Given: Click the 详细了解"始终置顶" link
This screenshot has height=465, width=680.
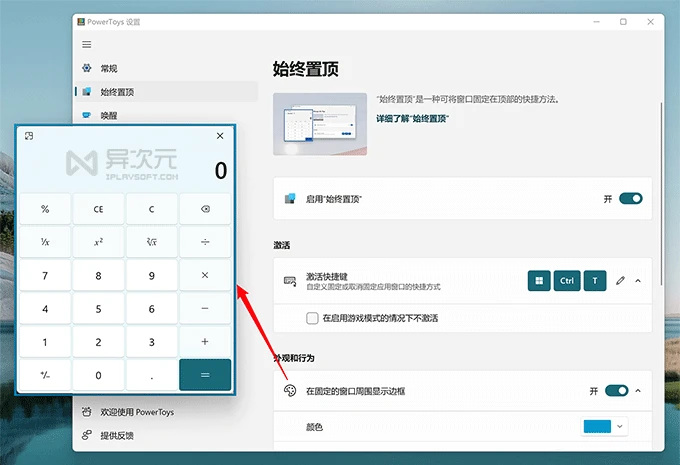Looking at the screenshot, I should click(x=412, y=118).
